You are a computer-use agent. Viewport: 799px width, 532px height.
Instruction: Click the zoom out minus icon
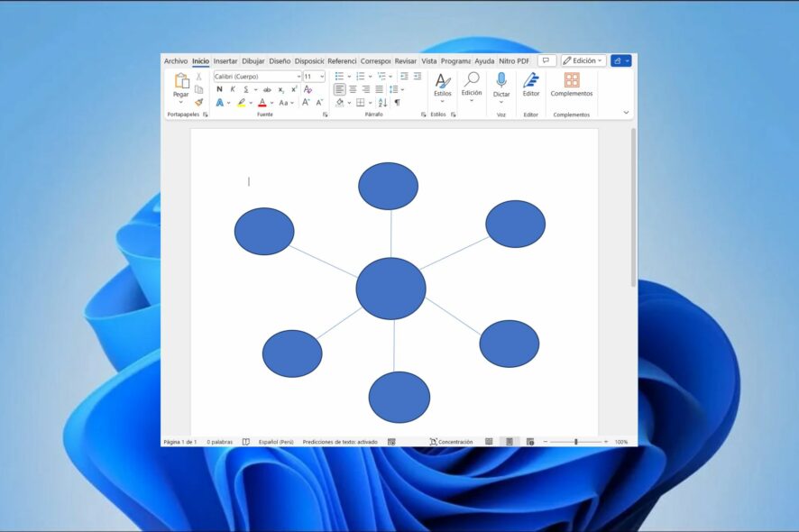point(546,442)
